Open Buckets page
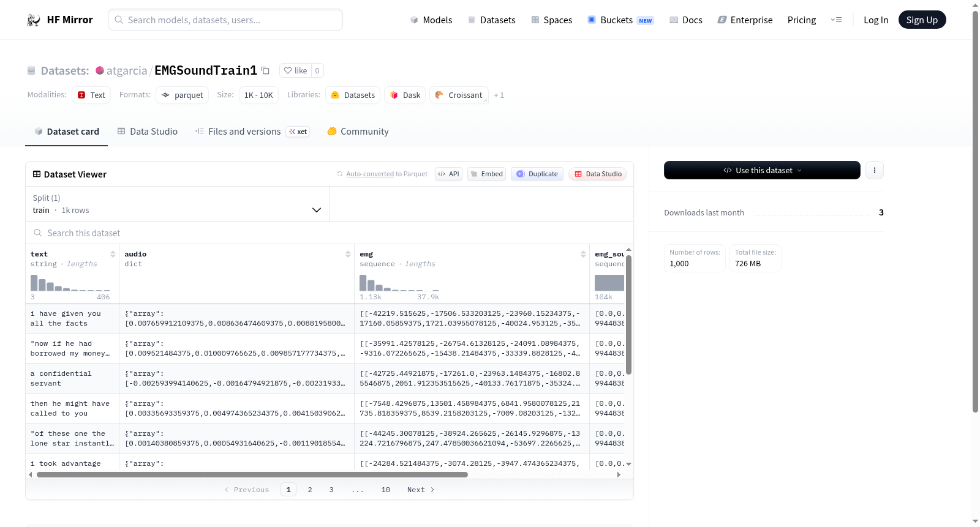This screenshot has width=980, height=527. pyautogui.click(x=620, y=20)
